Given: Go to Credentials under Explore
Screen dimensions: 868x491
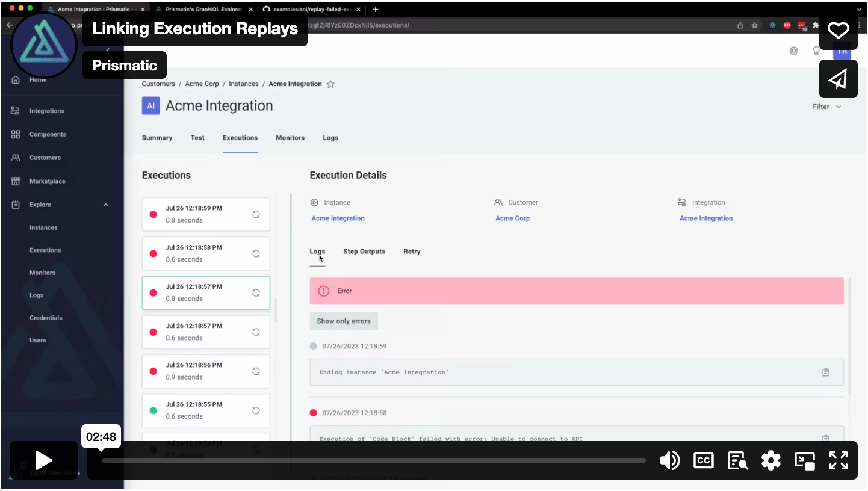Looking at the screenshot, I should 46,318.
